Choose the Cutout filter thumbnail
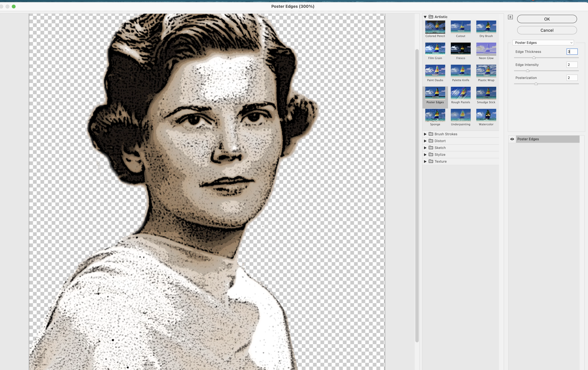The height and width of the screenshot is (370, 588). pos(460,27)
